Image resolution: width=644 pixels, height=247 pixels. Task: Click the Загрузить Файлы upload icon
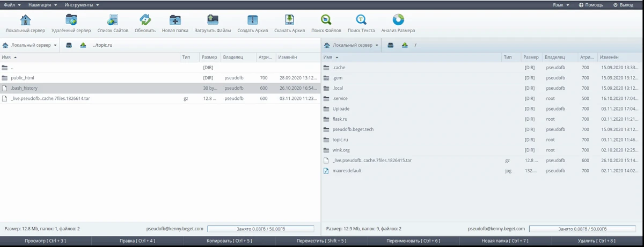[213, 20]
